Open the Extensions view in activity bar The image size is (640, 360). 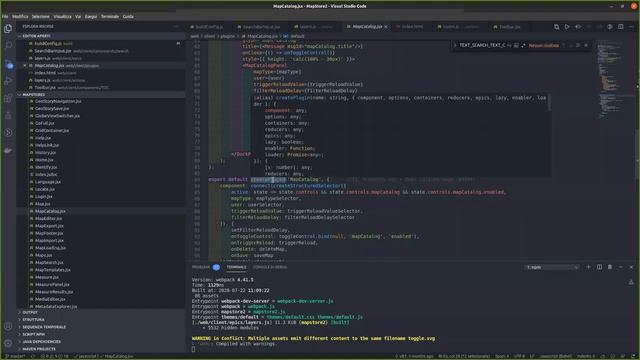8,98
